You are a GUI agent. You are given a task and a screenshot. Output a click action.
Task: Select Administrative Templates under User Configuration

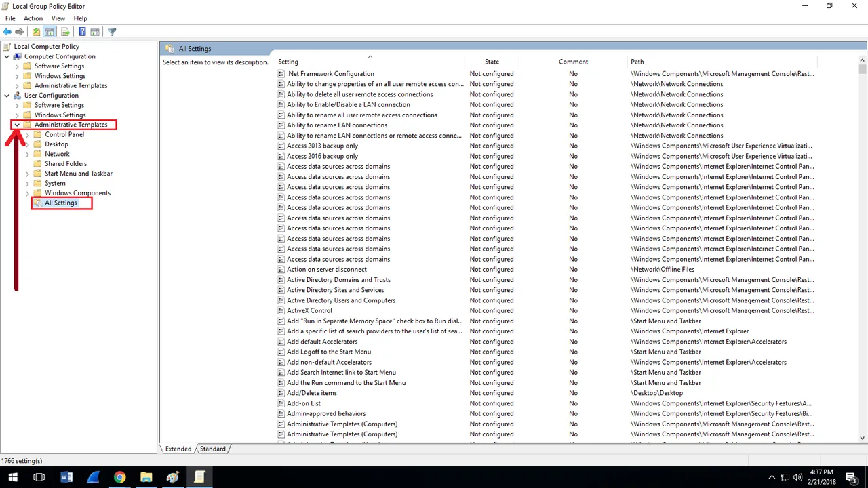point(71,125)
